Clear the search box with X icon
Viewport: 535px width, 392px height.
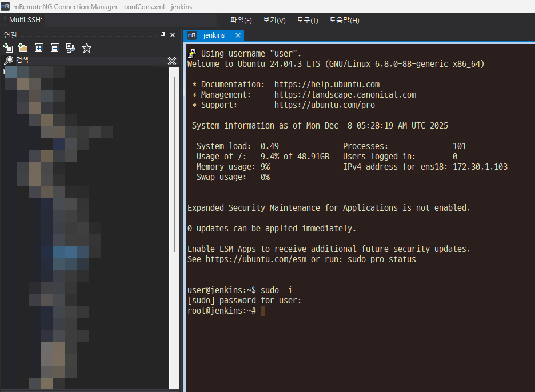172,61
